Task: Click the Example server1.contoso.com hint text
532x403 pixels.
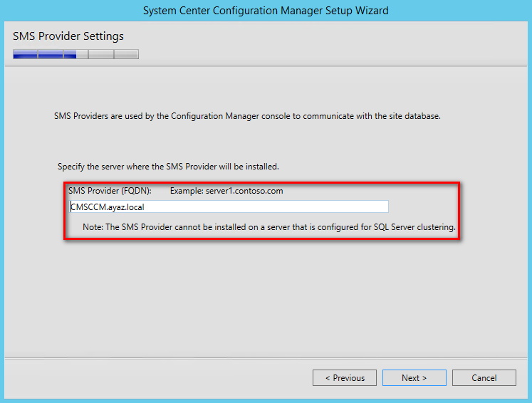Action: click(x=226, y=191)
